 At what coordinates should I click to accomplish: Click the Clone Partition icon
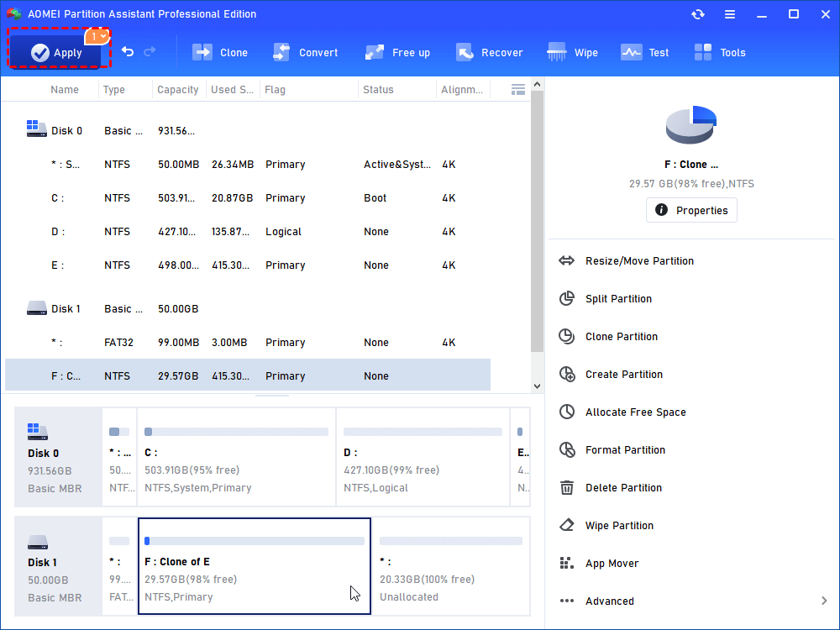567,337
